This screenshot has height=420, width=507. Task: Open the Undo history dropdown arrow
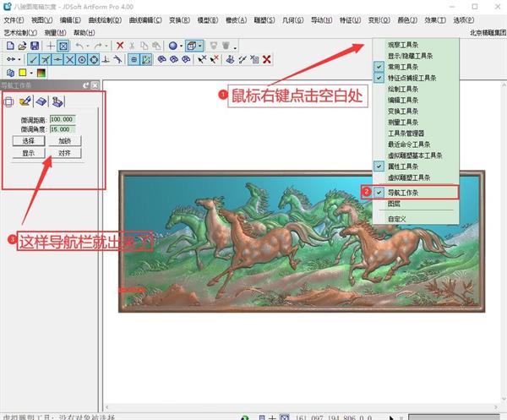pyautogui.click(x=88, y=46)
